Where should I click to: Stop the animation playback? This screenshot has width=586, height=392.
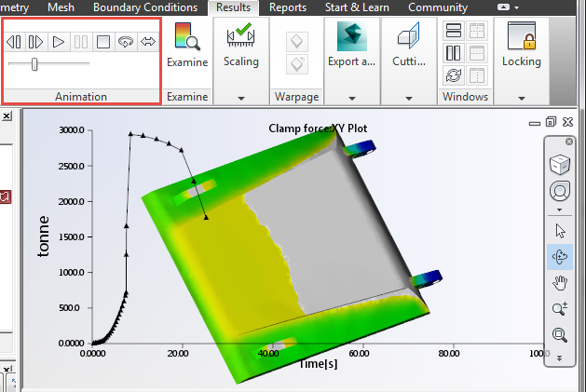(103, 42)
